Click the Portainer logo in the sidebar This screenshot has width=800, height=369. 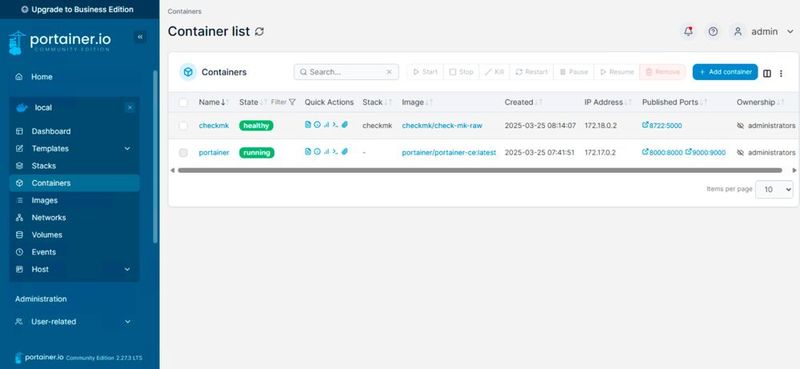pyautogui.click(x=60, y=42)
